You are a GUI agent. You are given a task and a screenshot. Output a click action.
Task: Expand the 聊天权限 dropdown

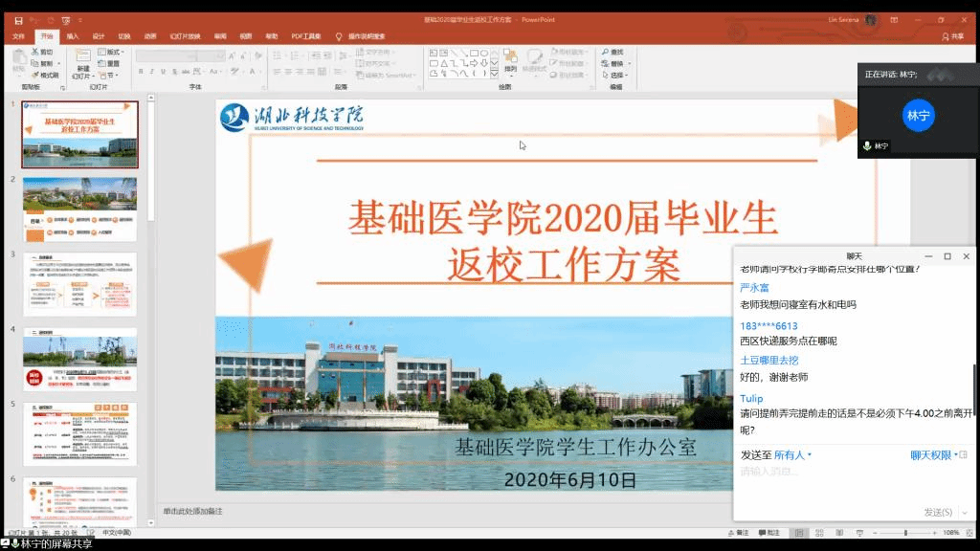[934, 455]
